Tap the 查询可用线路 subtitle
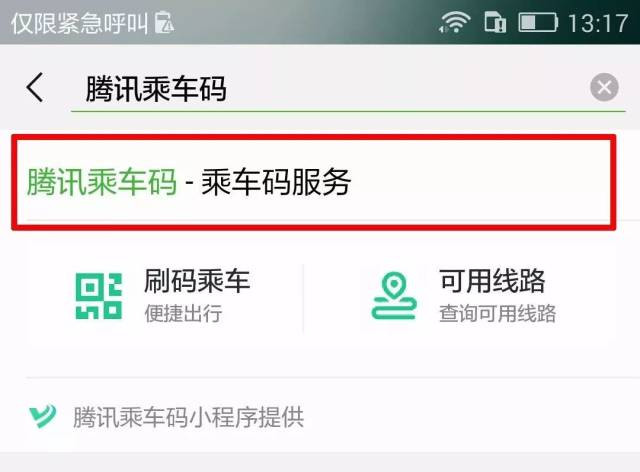 click(497, 314)
